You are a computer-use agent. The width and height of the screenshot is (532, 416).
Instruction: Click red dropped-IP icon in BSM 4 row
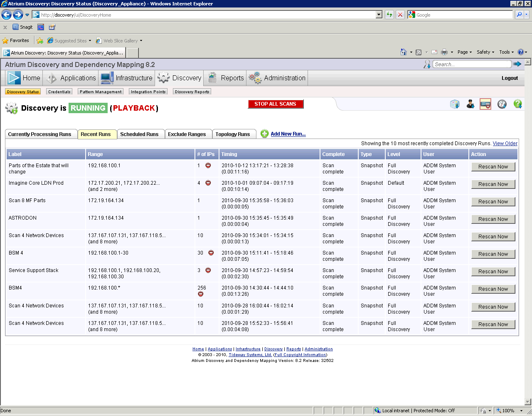pos(211,253)
